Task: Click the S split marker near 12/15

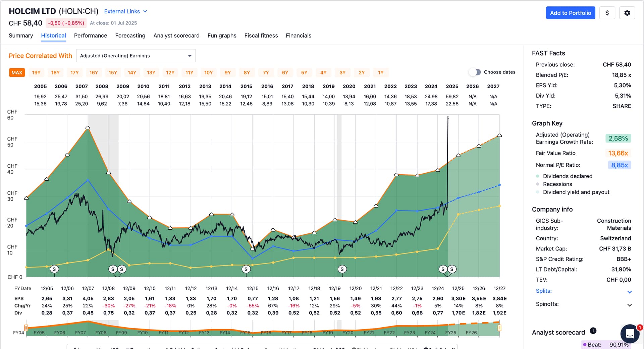Action: [246, 269]
